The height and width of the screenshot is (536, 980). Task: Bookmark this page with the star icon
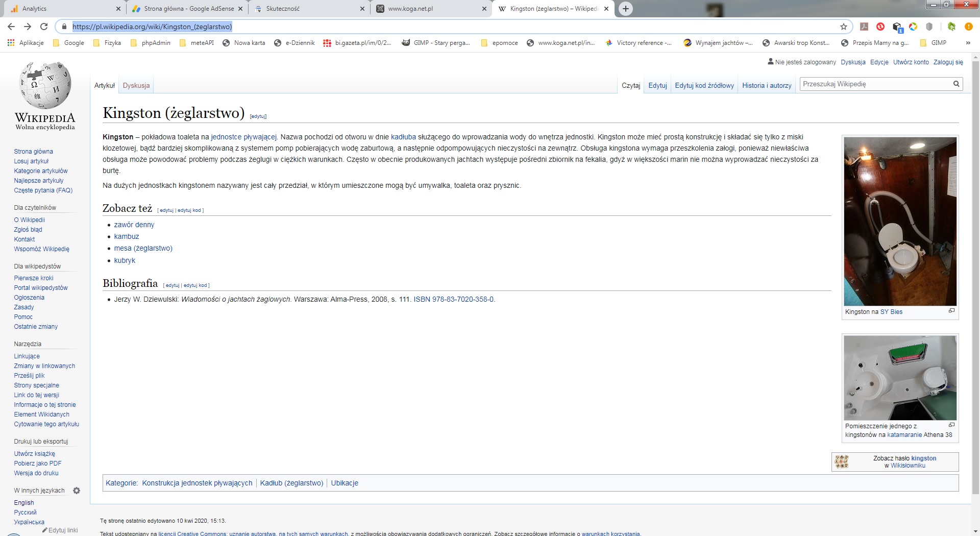click(843, 27)
